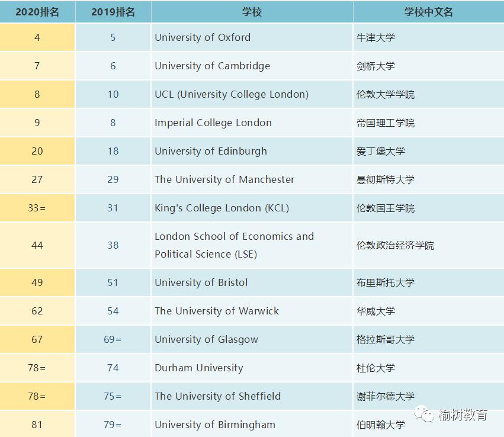This screenshot has width=504, height=437.
Task: Click 2019 rank 29 for Manchester
Action: (x=113, y=179)
